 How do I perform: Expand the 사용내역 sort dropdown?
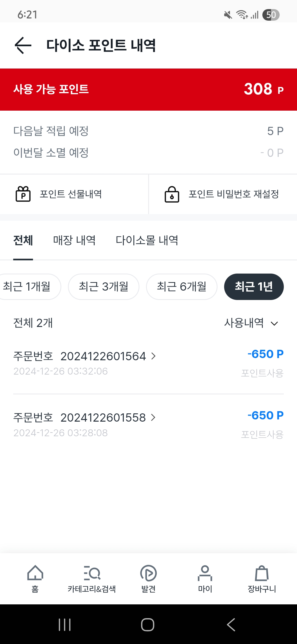click(x=251, y=323)
